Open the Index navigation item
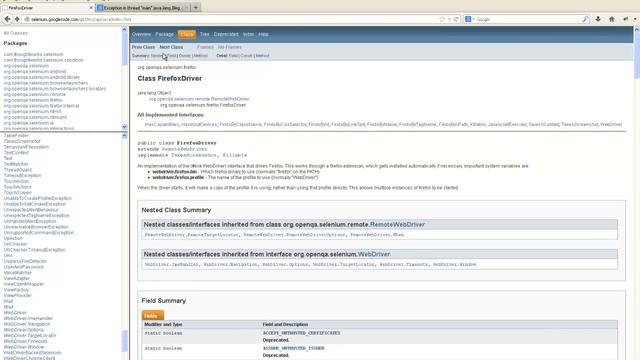The image size is (640, 360). point(248,34)
